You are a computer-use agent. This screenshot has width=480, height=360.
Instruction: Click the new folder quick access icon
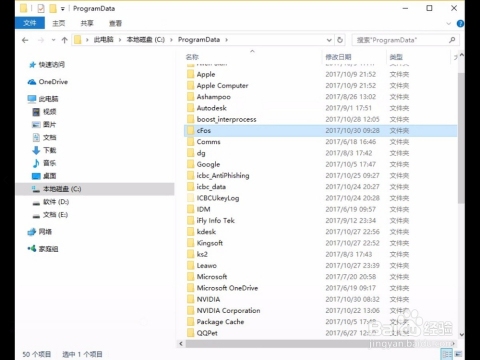click(53, 8)
